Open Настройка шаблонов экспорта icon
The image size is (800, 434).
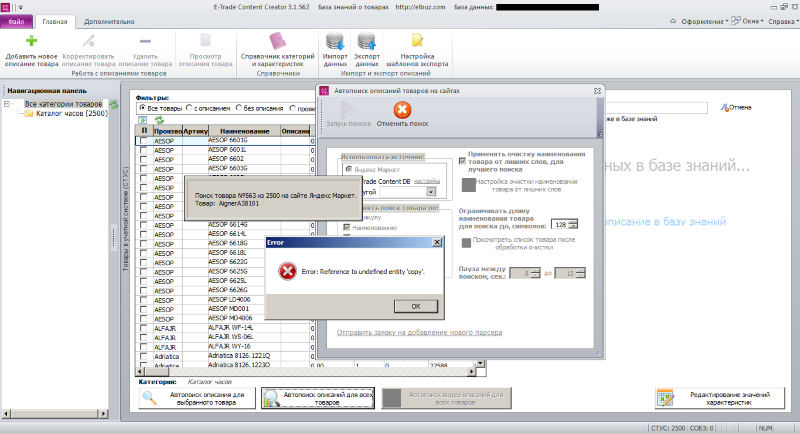pos(417,41)
